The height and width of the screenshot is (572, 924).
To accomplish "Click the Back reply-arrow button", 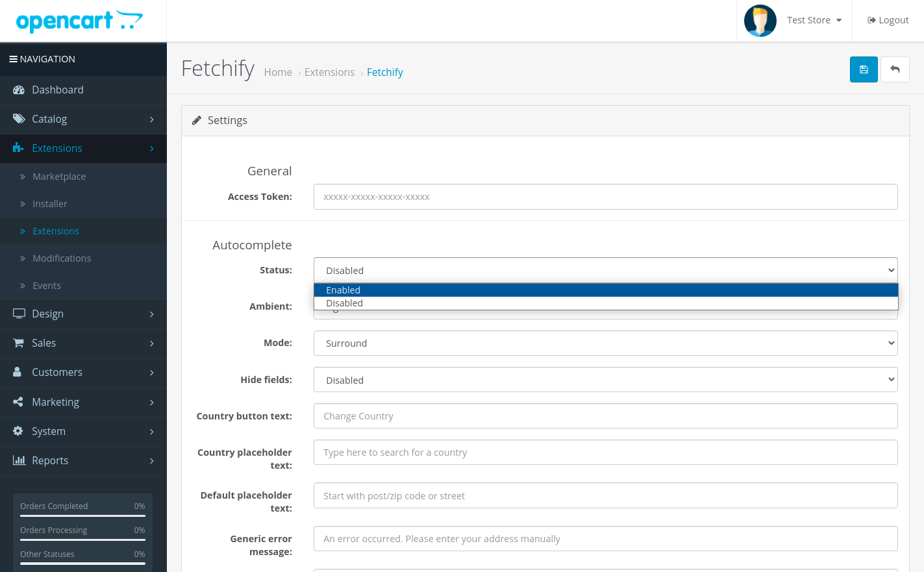I will tap(895, 69).
